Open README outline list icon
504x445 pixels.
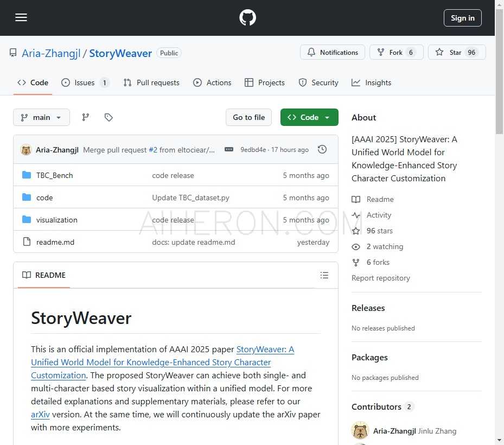pos(324,275)
